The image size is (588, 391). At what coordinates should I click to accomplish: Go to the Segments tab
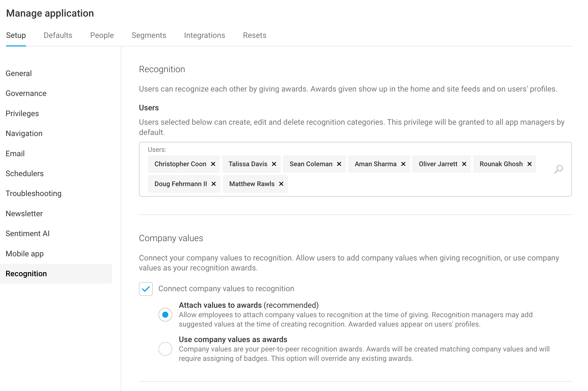(x=149, y=35)
